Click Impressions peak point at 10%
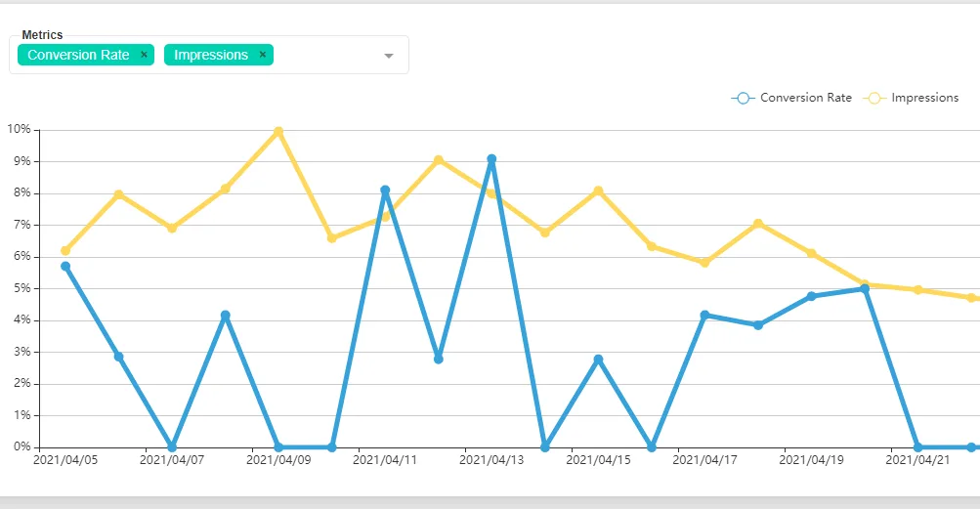Image resolution: width=980 pixels, height=509 pixels. 278,131
